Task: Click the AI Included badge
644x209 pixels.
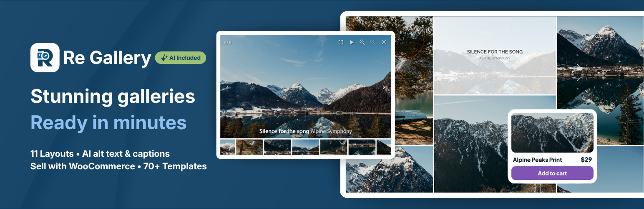Action: [181, 58]
